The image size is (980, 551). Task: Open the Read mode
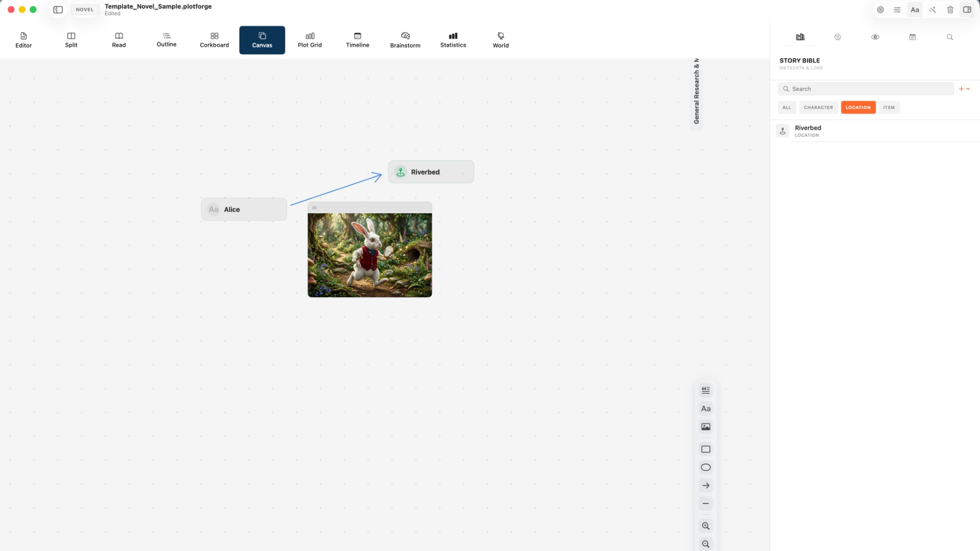click(119, 40)
